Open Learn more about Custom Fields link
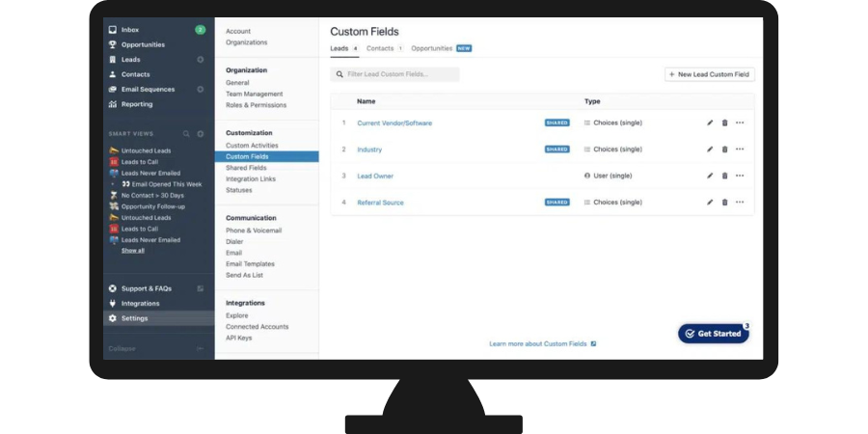This screenshot has width=868, height=434. point(542,343)
